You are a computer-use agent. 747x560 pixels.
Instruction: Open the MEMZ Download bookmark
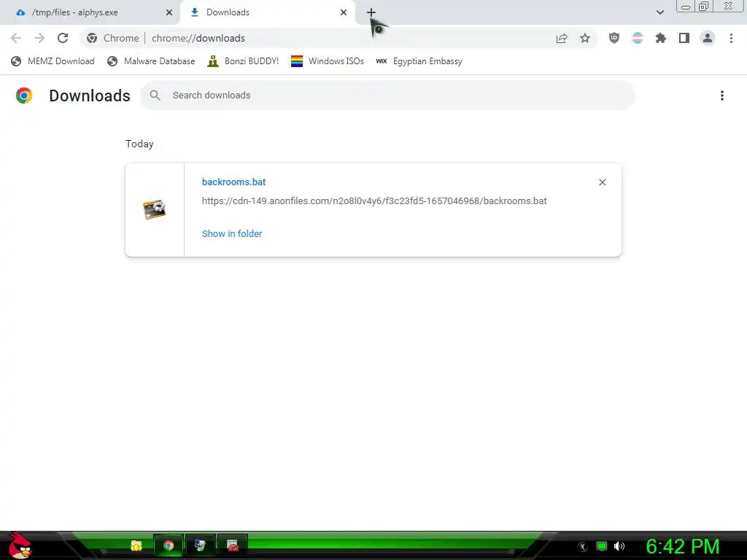(x=53, y=61)
